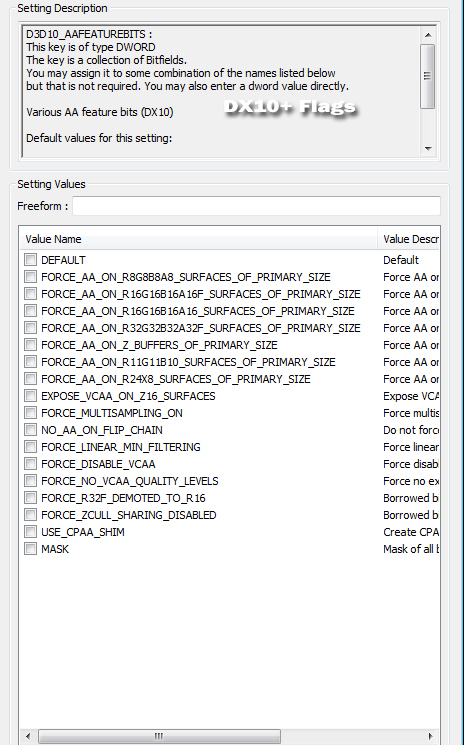Click the Value Description column header
The image size is (464, 745).
[409, 239]
